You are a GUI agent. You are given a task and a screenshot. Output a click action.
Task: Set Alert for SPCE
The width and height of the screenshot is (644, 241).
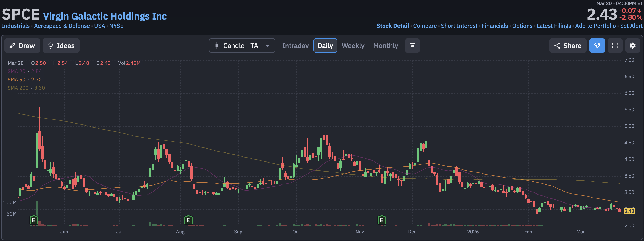pyautogui.click(x=631, y=26)
